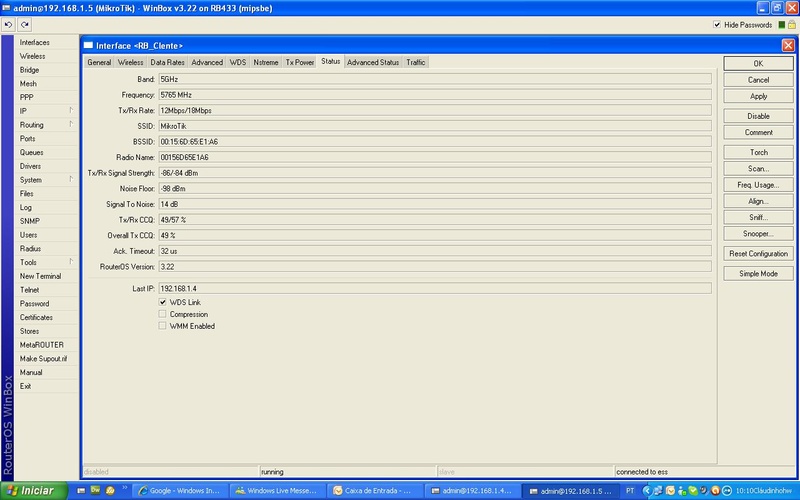Click the Last IP field 192.168.1.4
Image resolution: width=800 pixels, height=500 pixels.
click(x=435, y=288)
